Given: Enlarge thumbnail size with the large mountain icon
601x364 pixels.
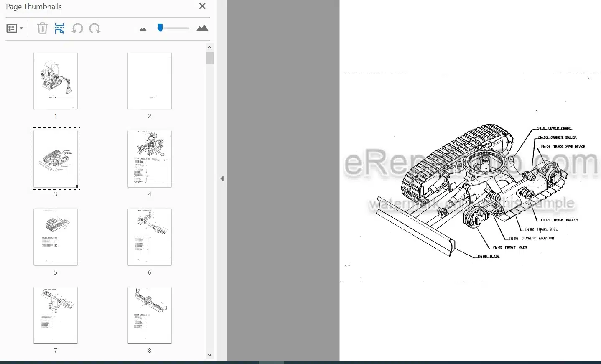Looking at the screenshot, I should click(202, 28).
